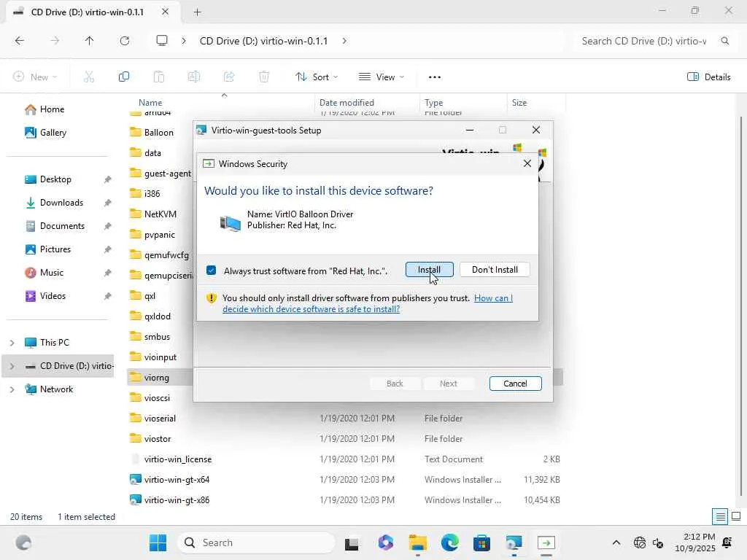Expand This PC tree node
The width and height of the screenshot is (747, 560).
coord(12,343)
